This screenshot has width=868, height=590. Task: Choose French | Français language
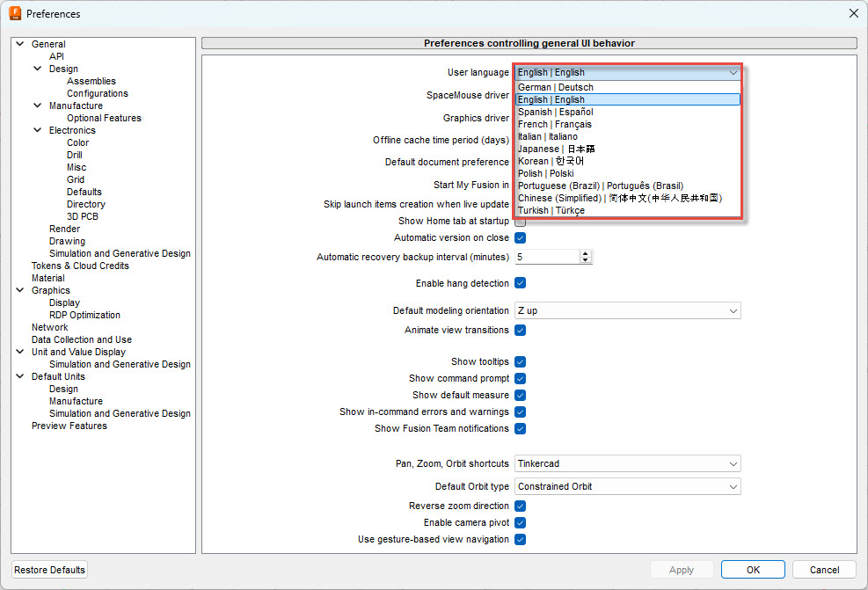628,124
